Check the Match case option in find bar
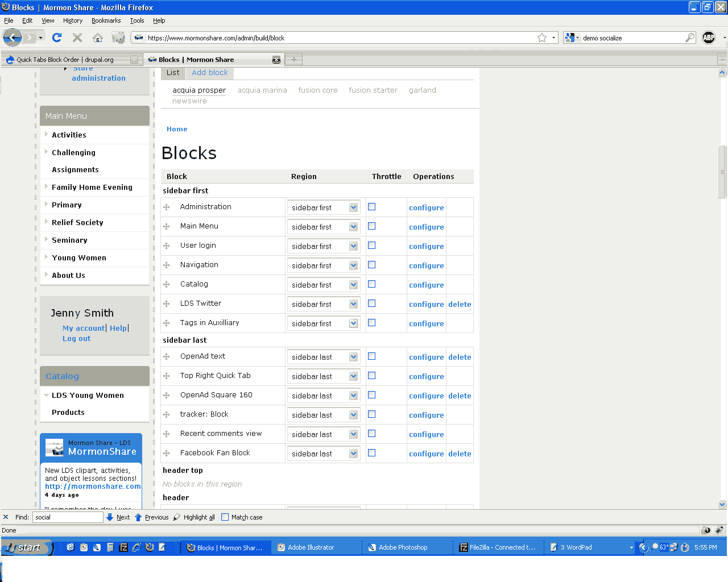 click(x=225, y=517)
